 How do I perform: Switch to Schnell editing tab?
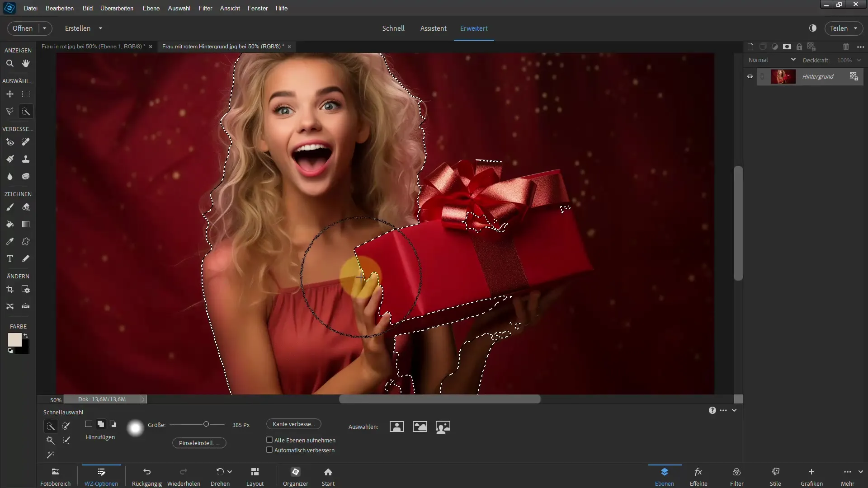click(x=393, y=28)
